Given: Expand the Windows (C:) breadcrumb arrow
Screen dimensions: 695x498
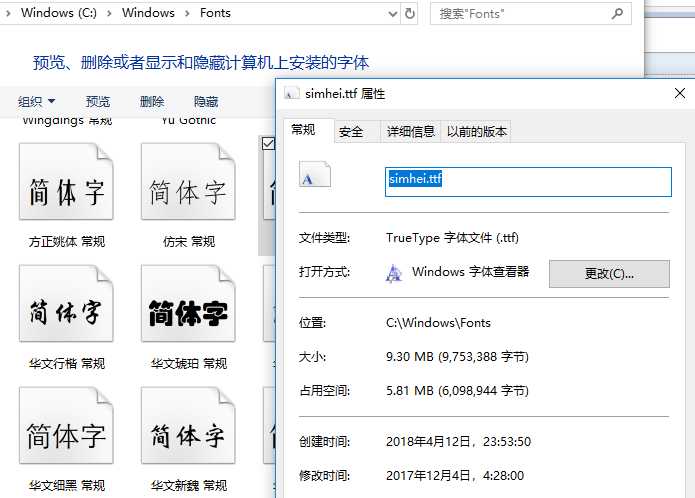Looking at the screenshot, I should click(x=109, y=13).
